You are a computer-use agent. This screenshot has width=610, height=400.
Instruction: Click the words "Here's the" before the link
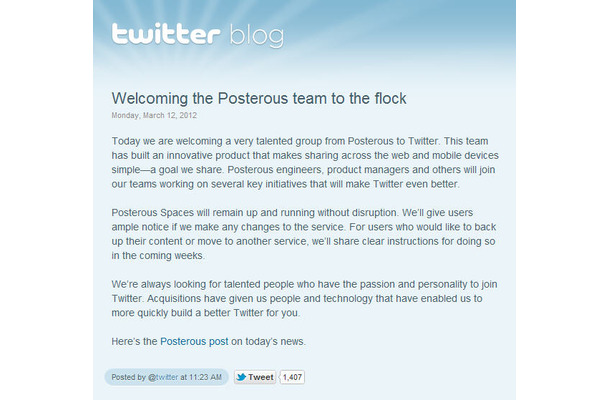(134, 342)
